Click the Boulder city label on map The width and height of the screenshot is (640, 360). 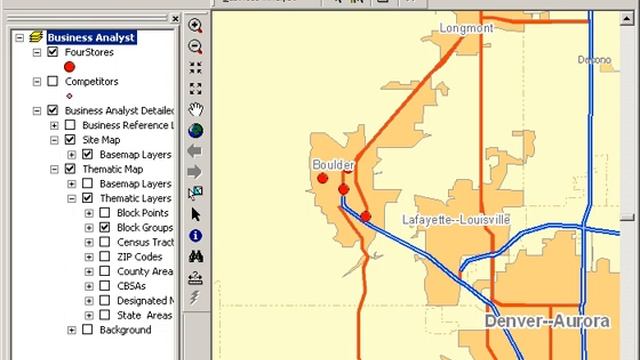tap(333, 165)
